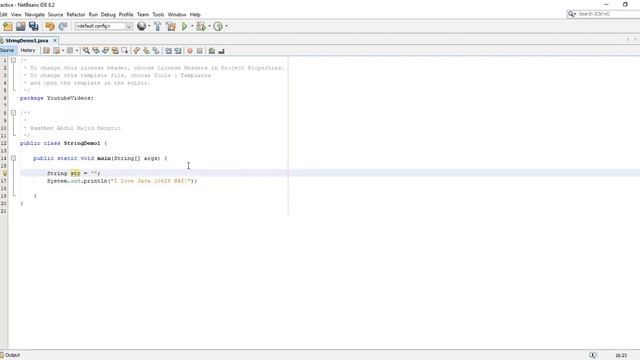Open the View menu
This screenshot has width=640, height=360.
click(x=16, y=14)
